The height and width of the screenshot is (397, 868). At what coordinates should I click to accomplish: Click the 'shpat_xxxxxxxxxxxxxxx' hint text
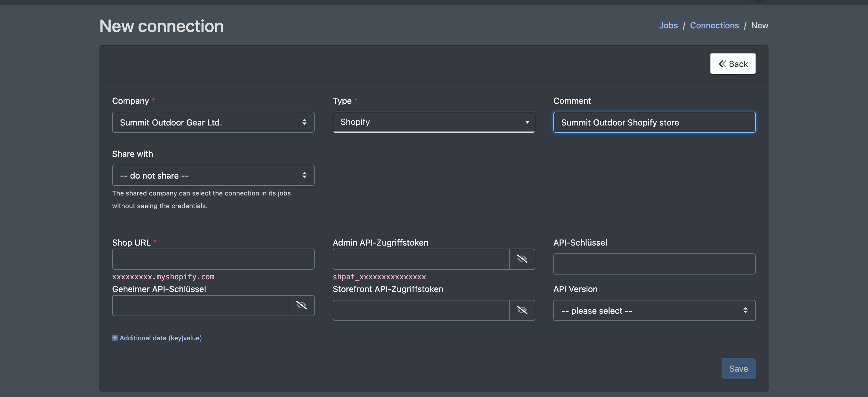point(379,277)
